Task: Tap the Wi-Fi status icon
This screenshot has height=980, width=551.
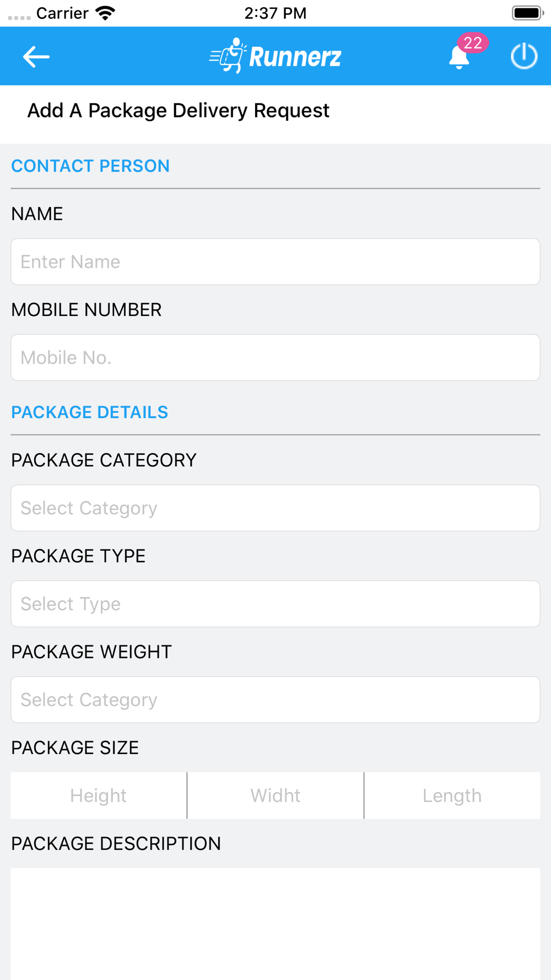Action: point(105,13)
